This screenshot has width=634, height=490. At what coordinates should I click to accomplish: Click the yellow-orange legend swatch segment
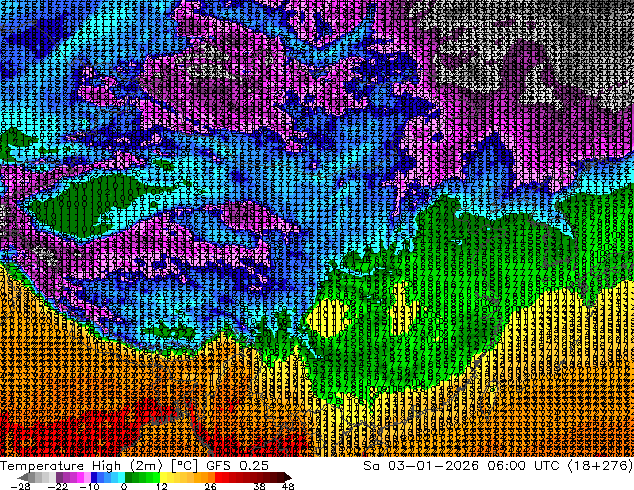click(x=187, y=477)
